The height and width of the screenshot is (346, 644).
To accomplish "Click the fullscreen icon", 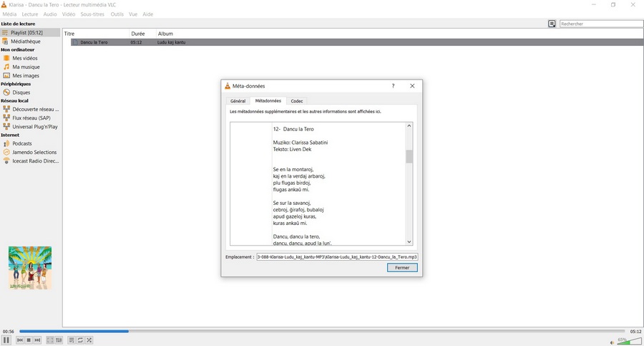I will (x=50, y=340).
